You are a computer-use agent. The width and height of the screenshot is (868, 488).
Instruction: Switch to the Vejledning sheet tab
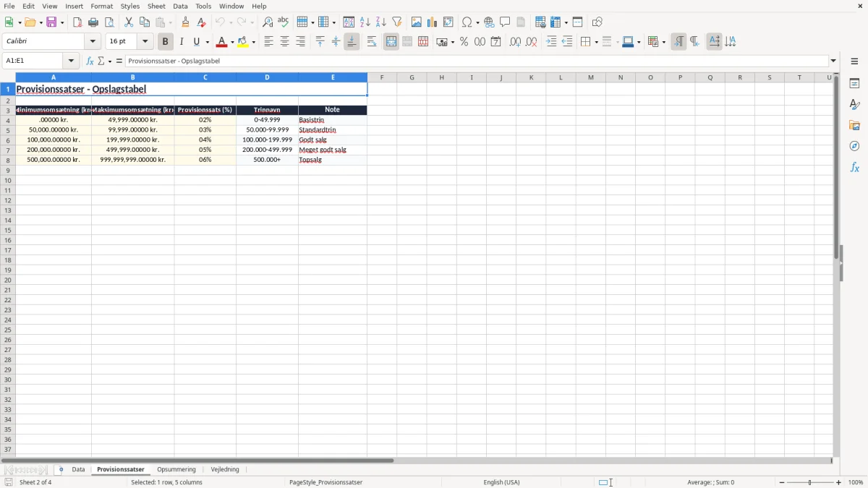point(225,470)
